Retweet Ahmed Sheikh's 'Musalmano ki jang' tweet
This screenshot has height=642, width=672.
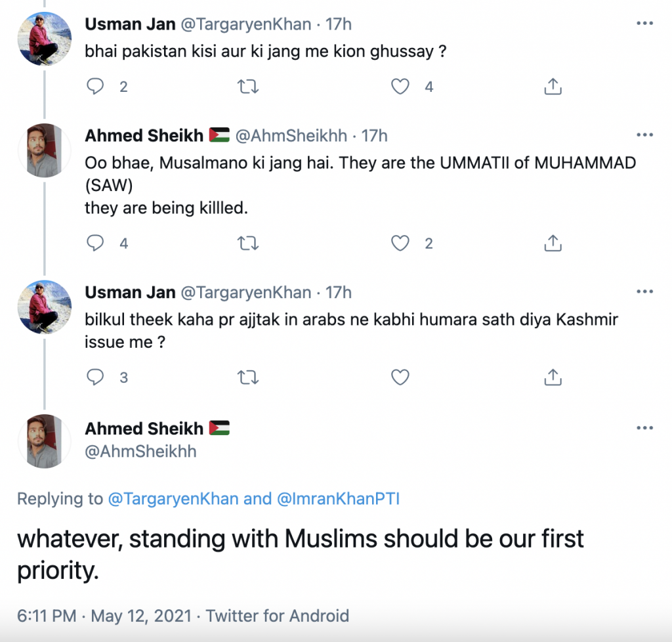pos(248,244)
